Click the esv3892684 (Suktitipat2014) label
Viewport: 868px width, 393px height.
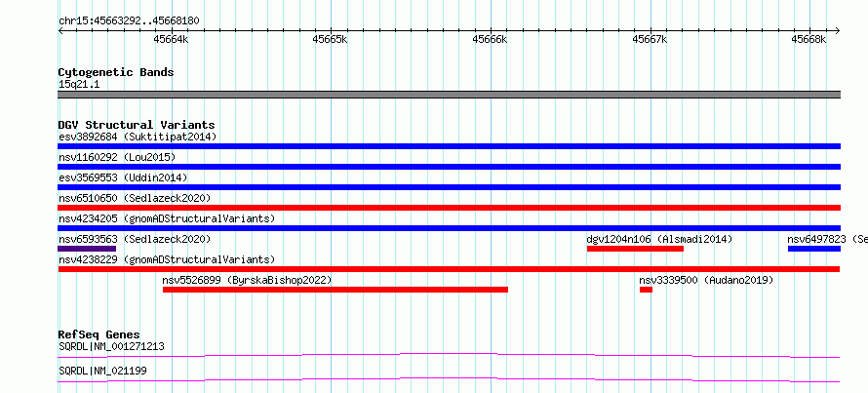coord(138,137)
